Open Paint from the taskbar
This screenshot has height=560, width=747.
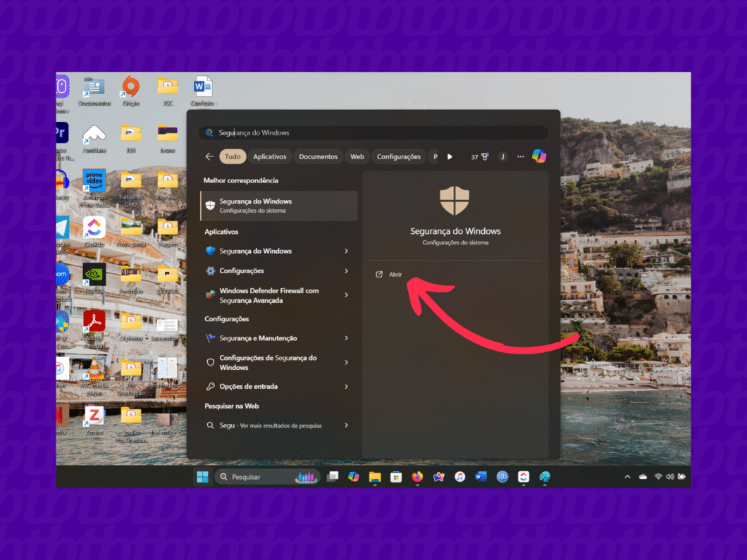tap(545, 477)
